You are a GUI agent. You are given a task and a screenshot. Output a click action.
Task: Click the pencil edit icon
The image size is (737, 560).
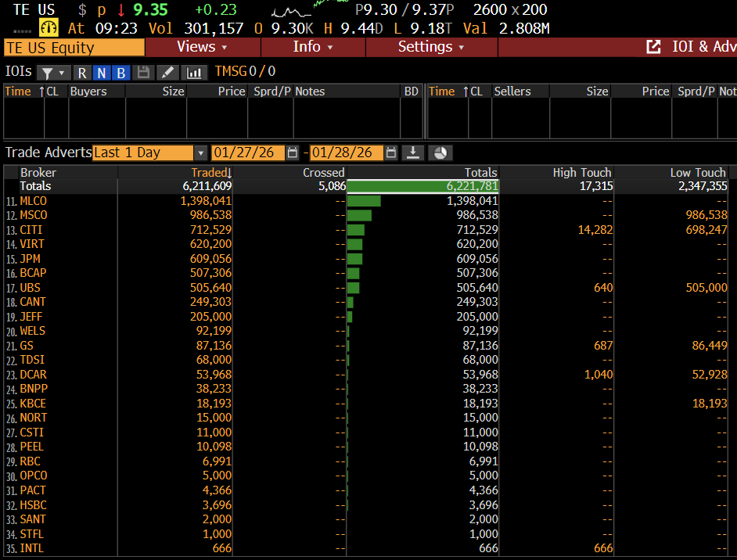coord(167,73)
